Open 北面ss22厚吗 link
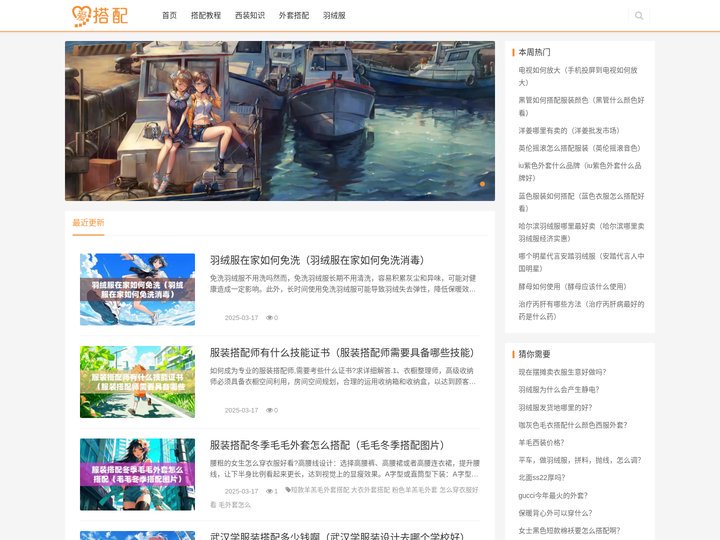 [542, 478]
